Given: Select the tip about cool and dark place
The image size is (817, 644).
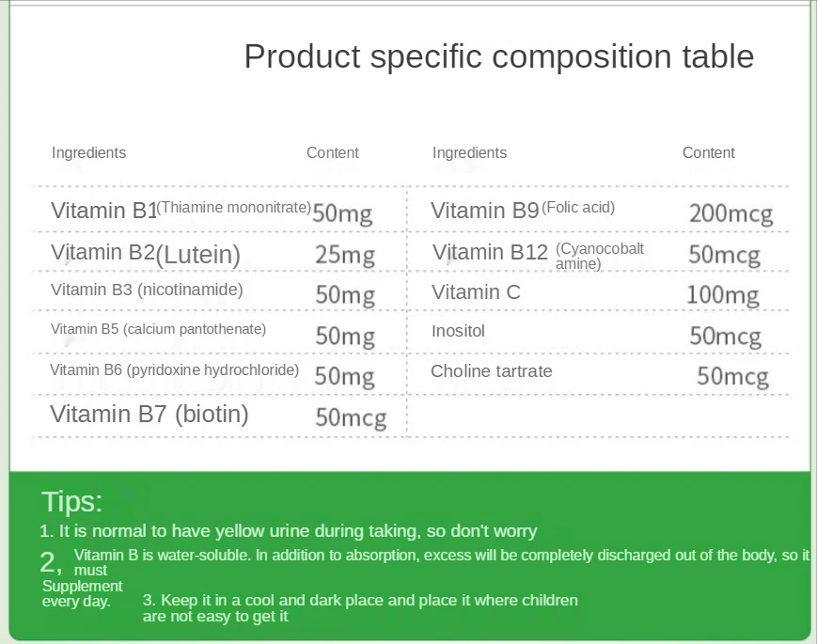Looking at the screenshot, I should pyautogui.click(x=360, y=607).
